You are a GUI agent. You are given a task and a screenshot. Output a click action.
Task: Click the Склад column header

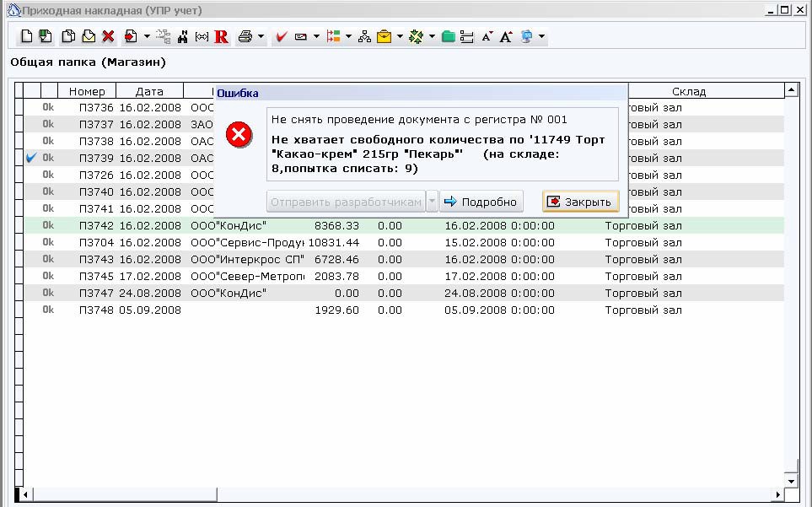coord(689,91)
